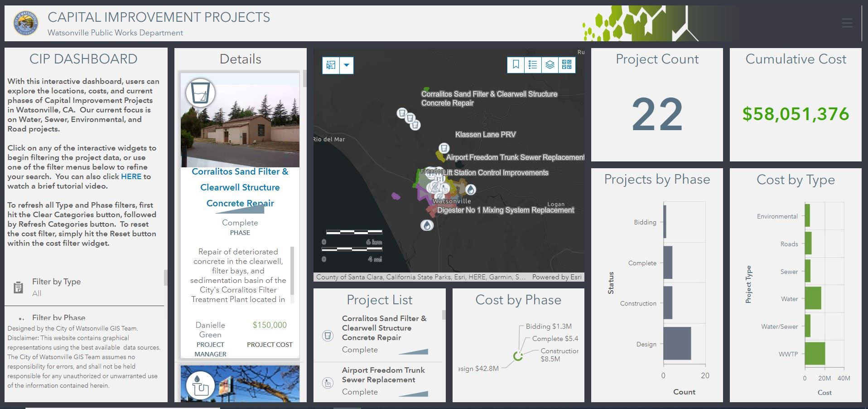Click the Layers icon on the map toolbar
Screen dimensions: 868x409
pos(550,65)
